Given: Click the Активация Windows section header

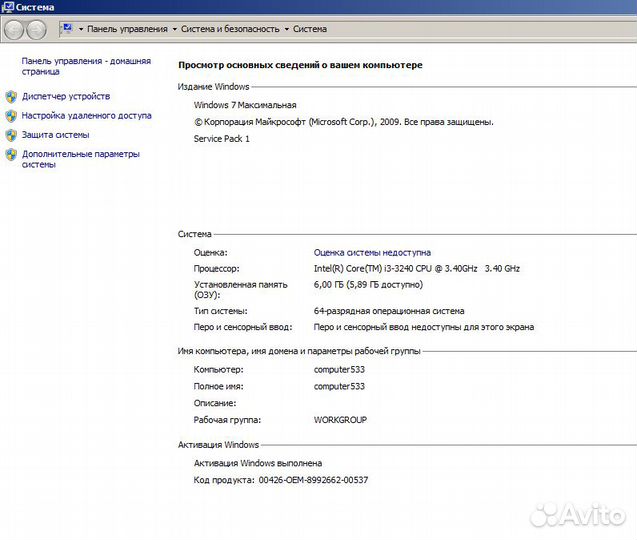Looking at the screenshot, I should [x=218, y=445].
